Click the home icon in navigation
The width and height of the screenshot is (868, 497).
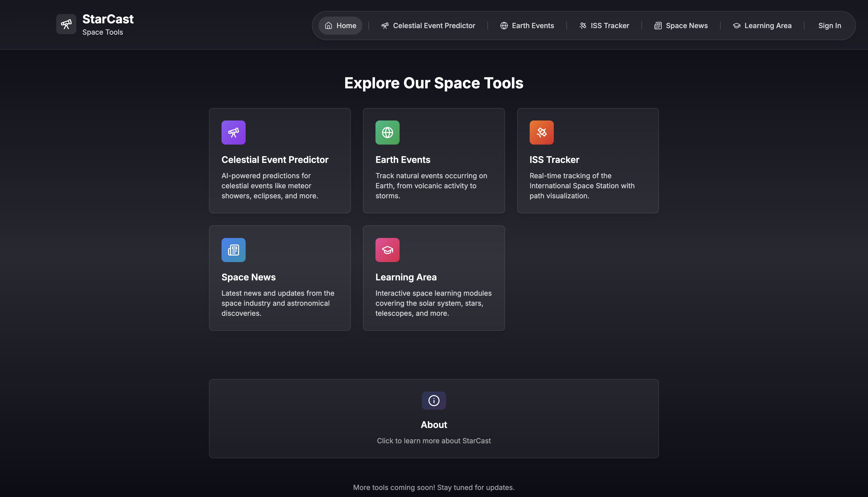(x=329, y=26)
